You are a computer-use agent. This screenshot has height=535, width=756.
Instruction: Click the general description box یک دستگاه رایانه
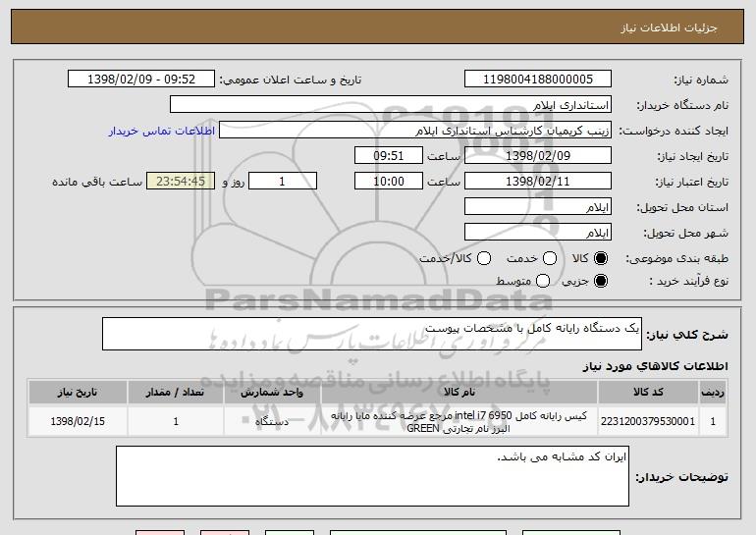372,334
